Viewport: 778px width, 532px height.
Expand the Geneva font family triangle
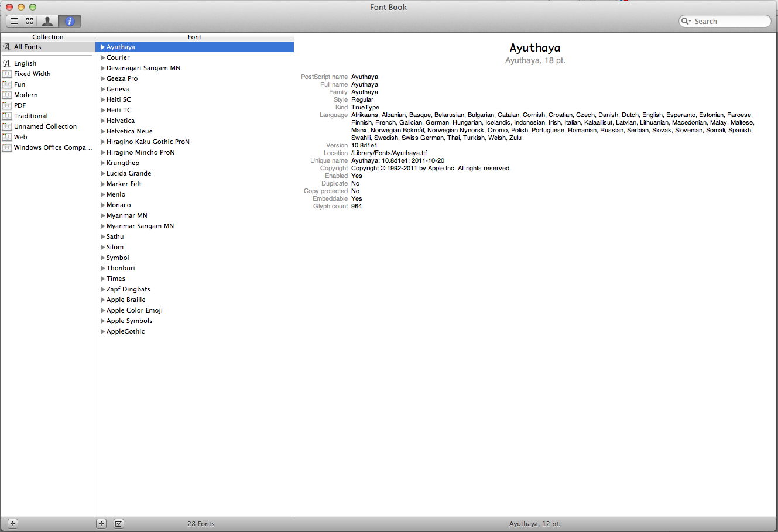[102, 89]
